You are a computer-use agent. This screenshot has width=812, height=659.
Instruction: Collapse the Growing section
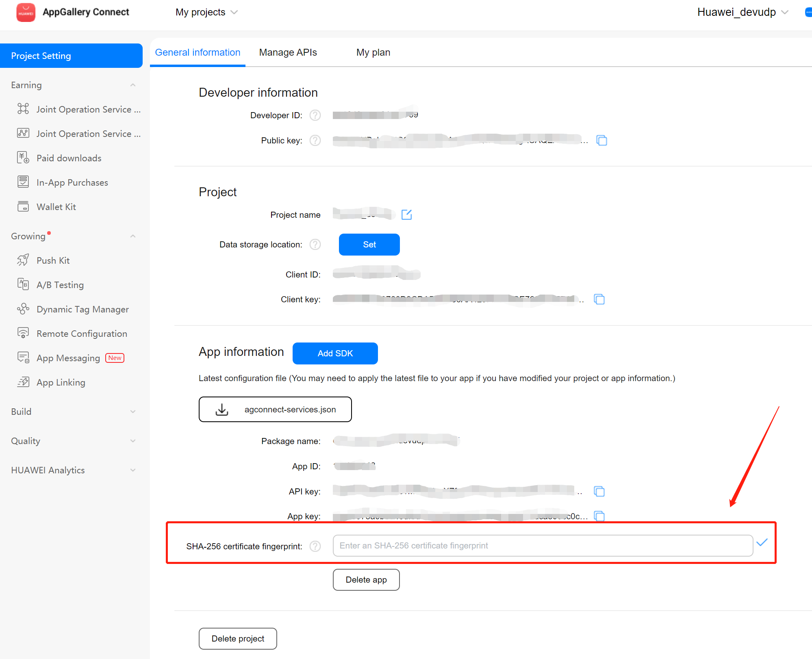coord(132,236)
